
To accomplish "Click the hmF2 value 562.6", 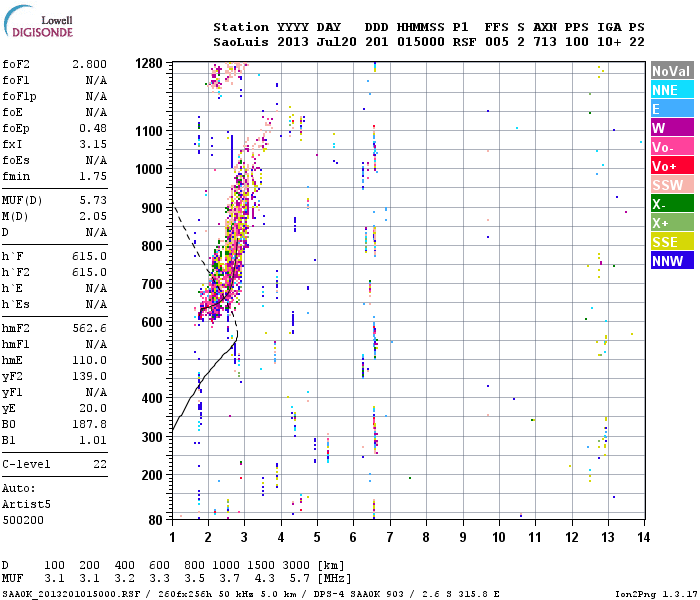I will pyautogui.click(x=89, y=329).
